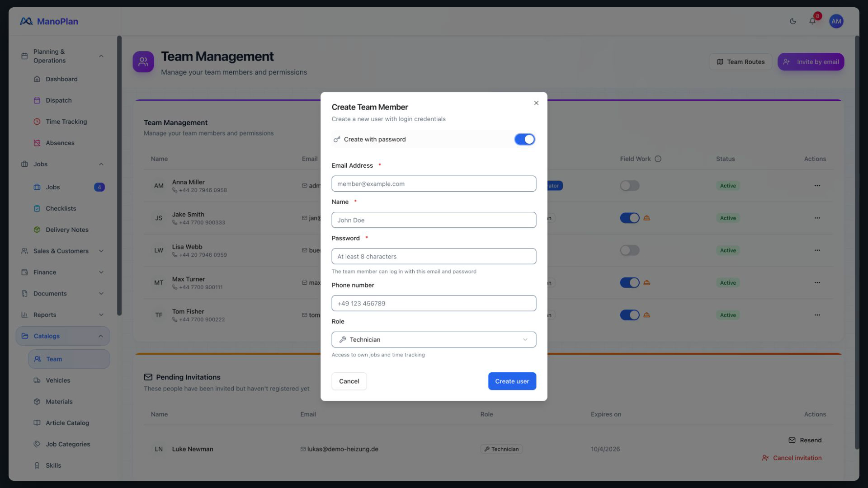Click hard hat icon in Tom Fisher row
Image resolution: width=868 pixels, height=488 pixels.
646,315
